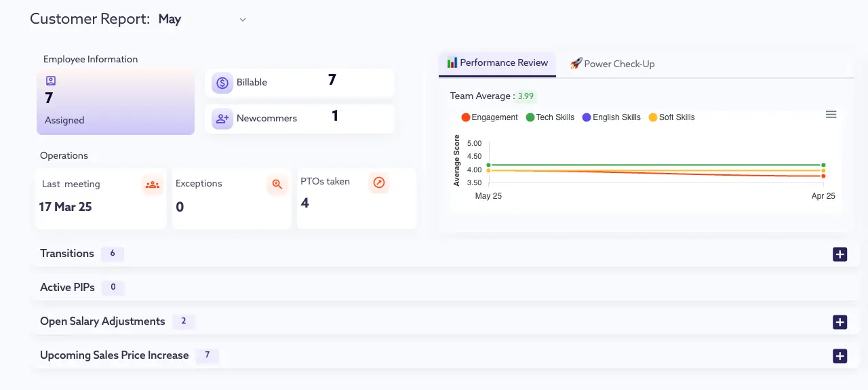Toggle the Soft Skills legend color dot
Screen dimensions: 868x390
pos(653,117)
